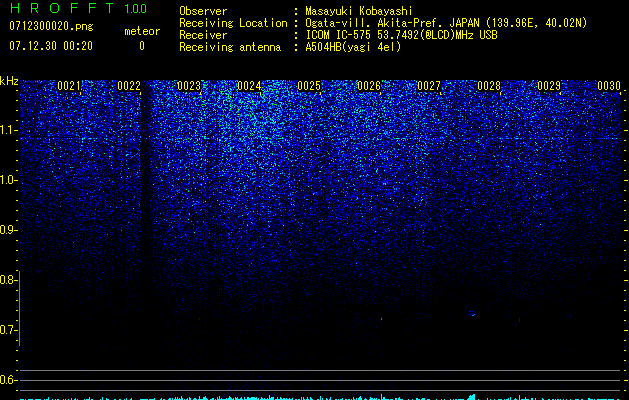Image resolution: width=629 pixels, height=400 pixels.
Task: Click observer name Masayuki Kobayashi
Action: 359,11
